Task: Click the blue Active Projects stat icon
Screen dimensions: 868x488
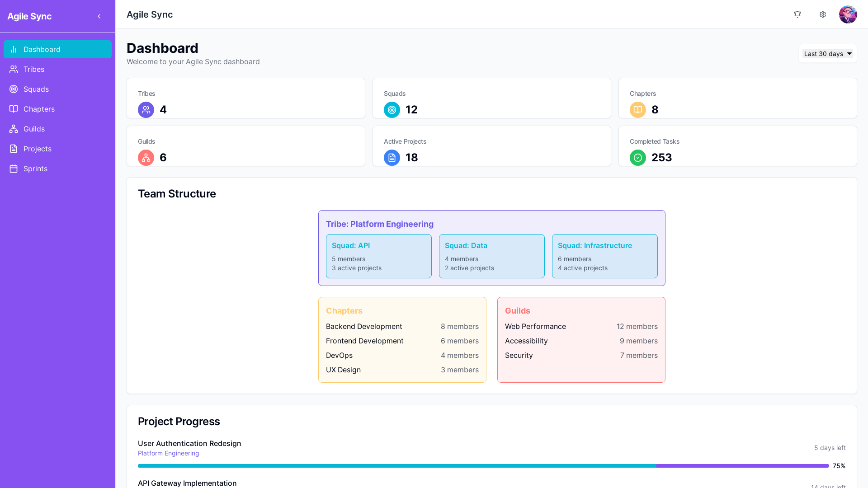Action: tap(392, 158)
